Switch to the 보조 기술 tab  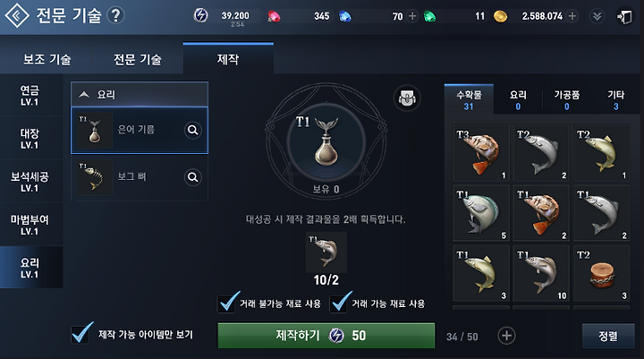47,60
